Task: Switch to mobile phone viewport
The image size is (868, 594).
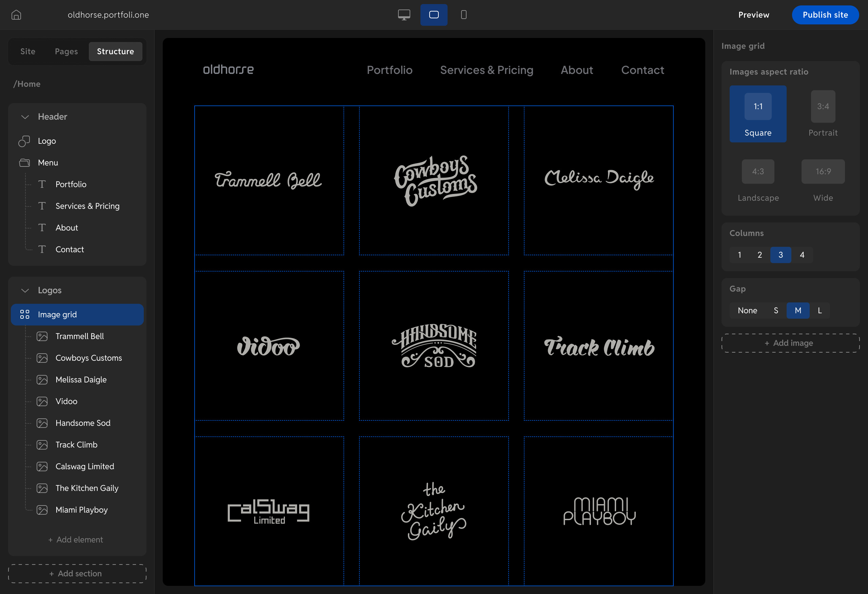Action: click(x=464, y=15)
